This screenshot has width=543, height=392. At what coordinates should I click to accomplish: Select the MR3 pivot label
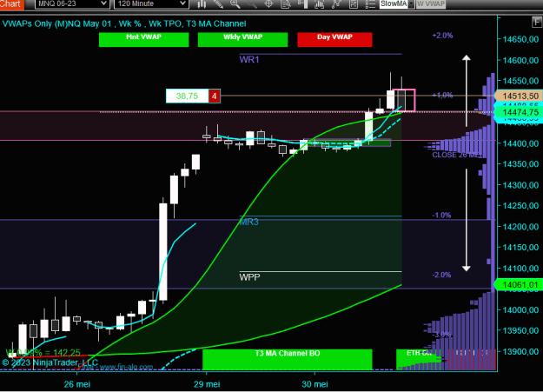249,222
